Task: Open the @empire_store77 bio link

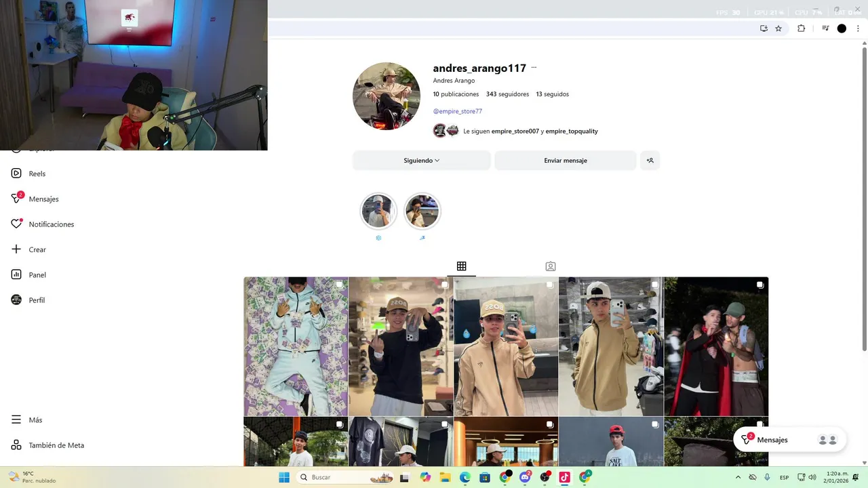Action: (x=458, y=111)
